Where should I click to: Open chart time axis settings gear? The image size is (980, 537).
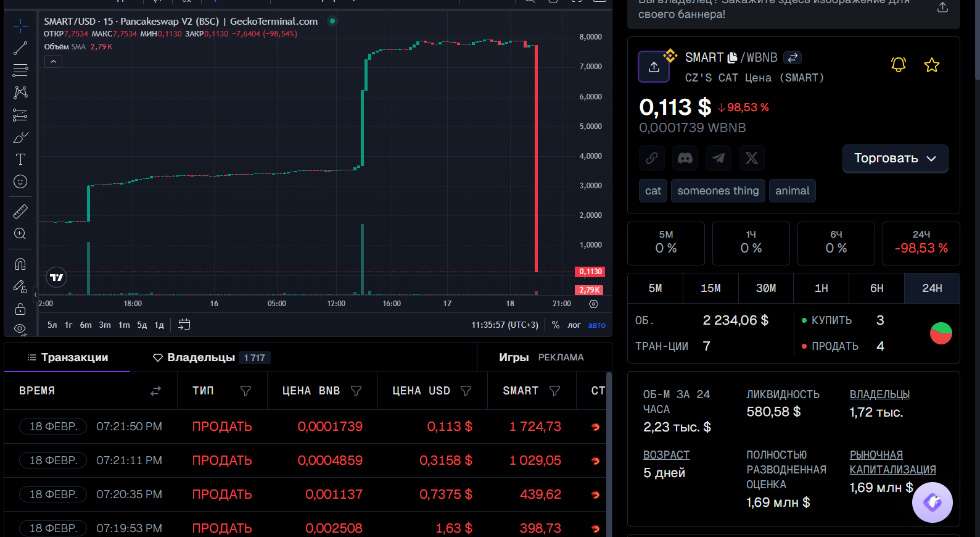593,304
